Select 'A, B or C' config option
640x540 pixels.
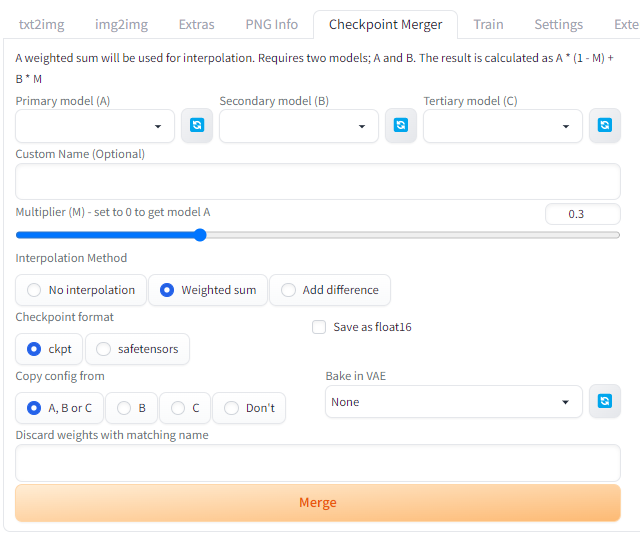[59, 408]
